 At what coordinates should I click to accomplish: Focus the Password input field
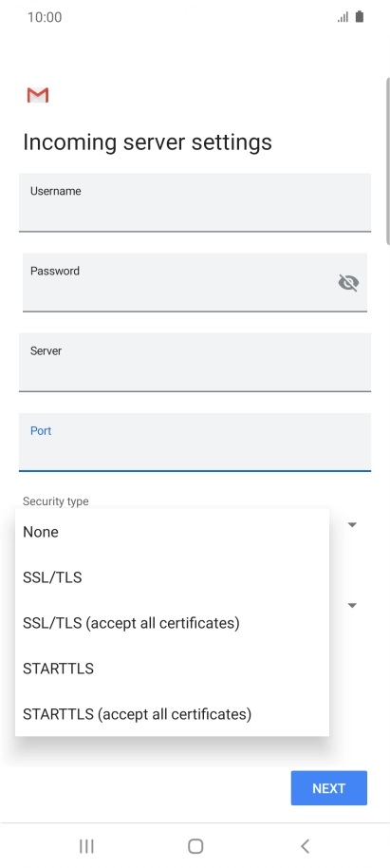pyautogui.click(x=195, y=282)
